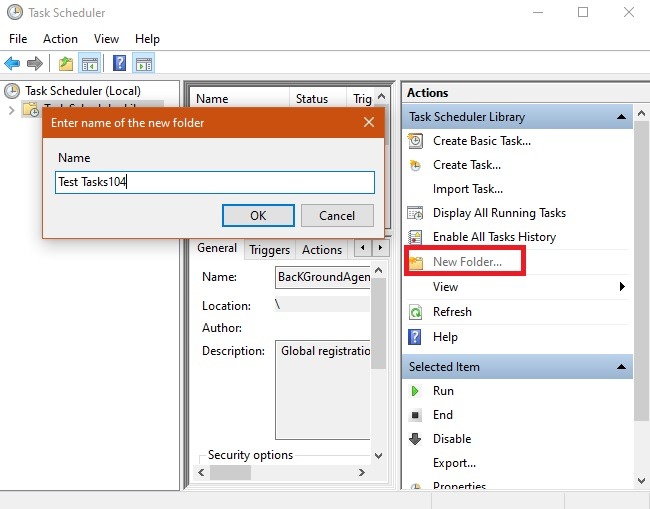Open the Help menu
Screen dimensions: 650x509
[147, 39]
